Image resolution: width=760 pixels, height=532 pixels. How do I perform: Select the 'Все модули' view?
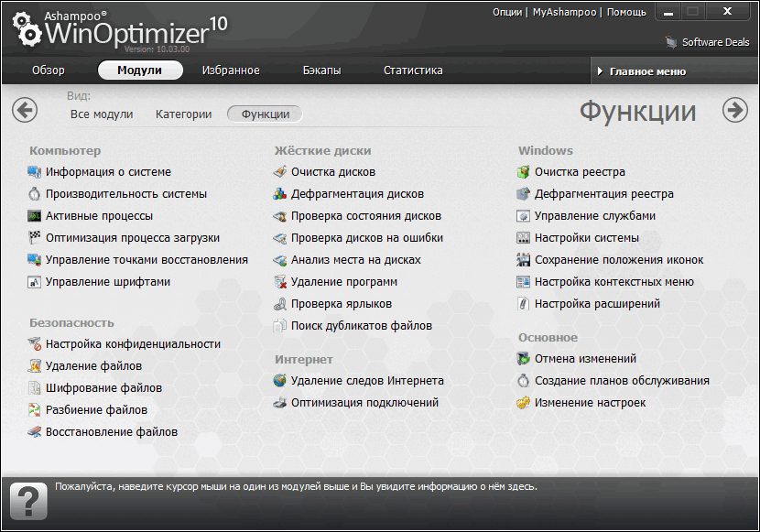(102, 114)
